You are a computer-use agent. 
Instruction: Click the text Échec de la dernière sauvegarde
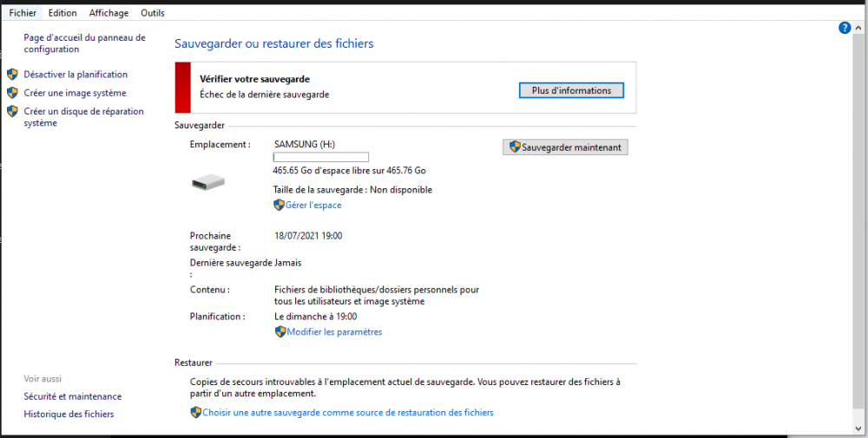coord(265,95)
